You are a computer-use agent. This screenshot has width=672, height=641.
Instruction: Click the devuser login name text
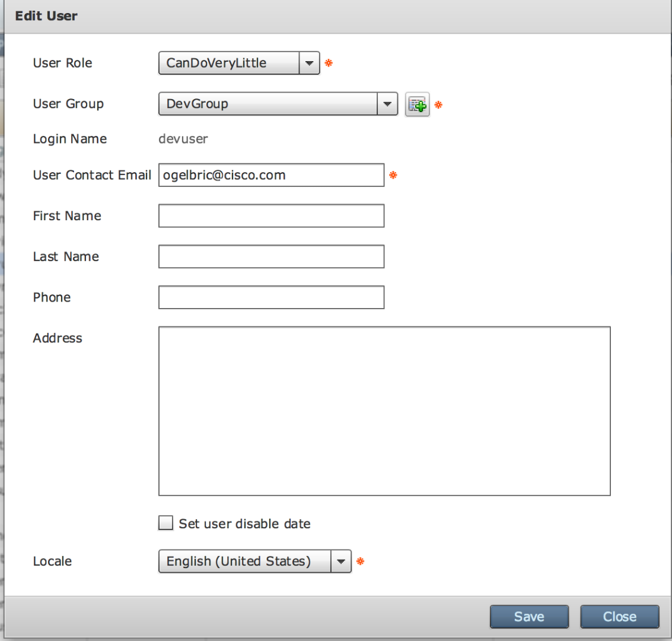[183, 139]
